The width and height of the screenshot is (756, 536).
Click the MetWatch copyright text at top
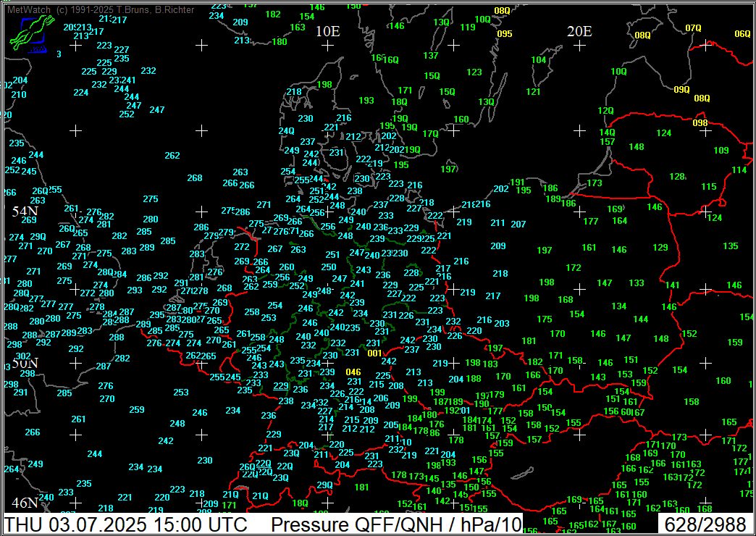[x=101, y=9]
